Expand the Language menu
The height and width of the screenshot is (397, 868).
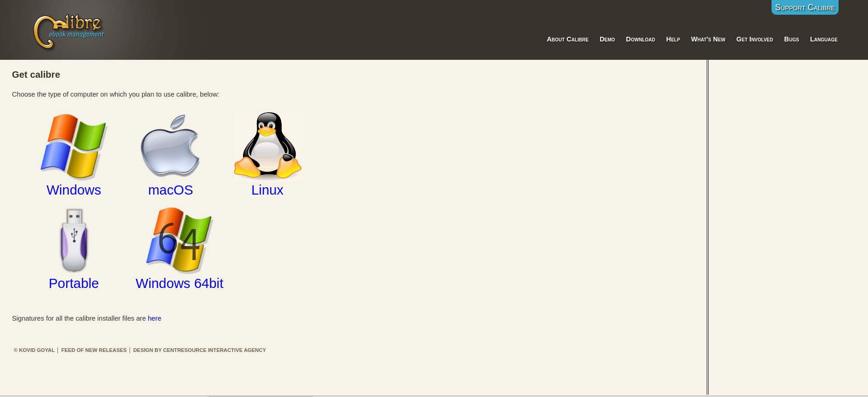click(x=823, y=39)
